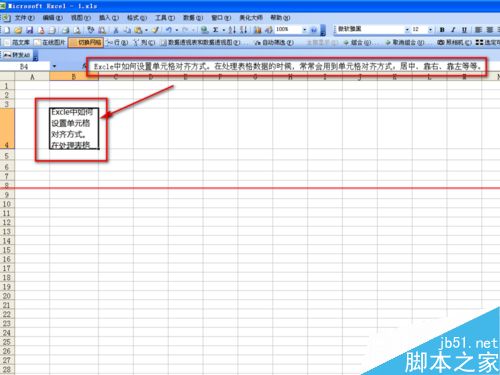Open print preview from the toolbar
The height and width of the screenshot is (375, 500).
point(77,30)
